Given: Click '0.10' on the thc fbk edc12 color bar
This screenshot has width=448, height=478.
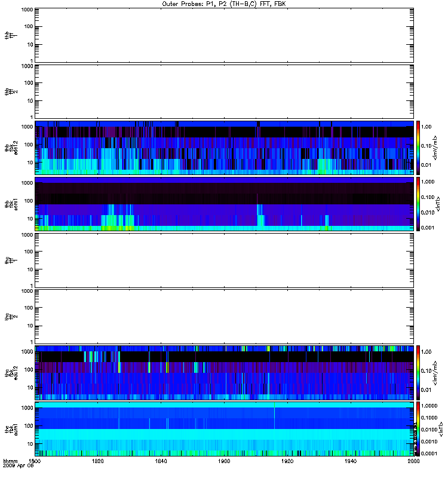Looking at the screenshot, I should tap(426, 370).
